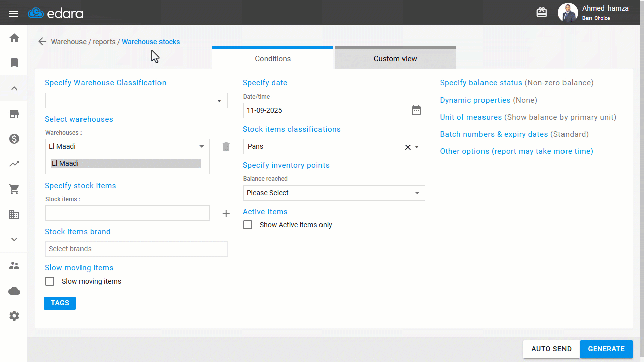
Task: Collapse the sidebar section chevron up
Action: click(14, 88)
